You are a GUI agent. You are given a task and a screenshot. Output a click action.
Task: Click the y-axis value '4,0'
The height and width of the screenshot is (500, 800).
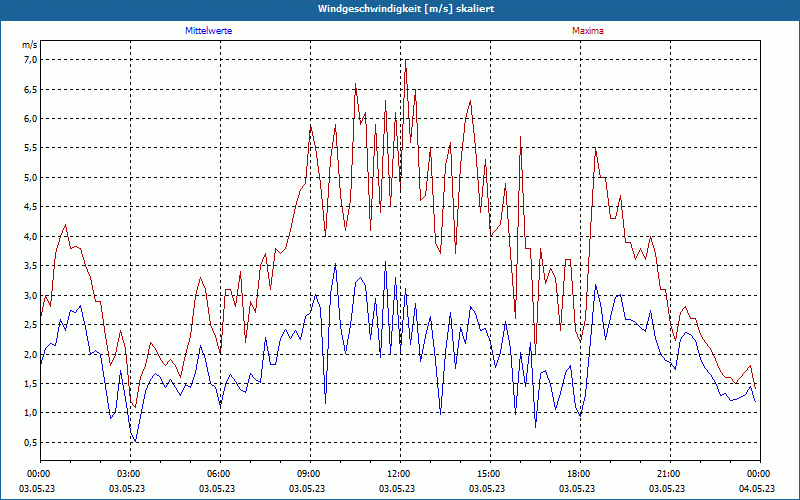(31, 236)
